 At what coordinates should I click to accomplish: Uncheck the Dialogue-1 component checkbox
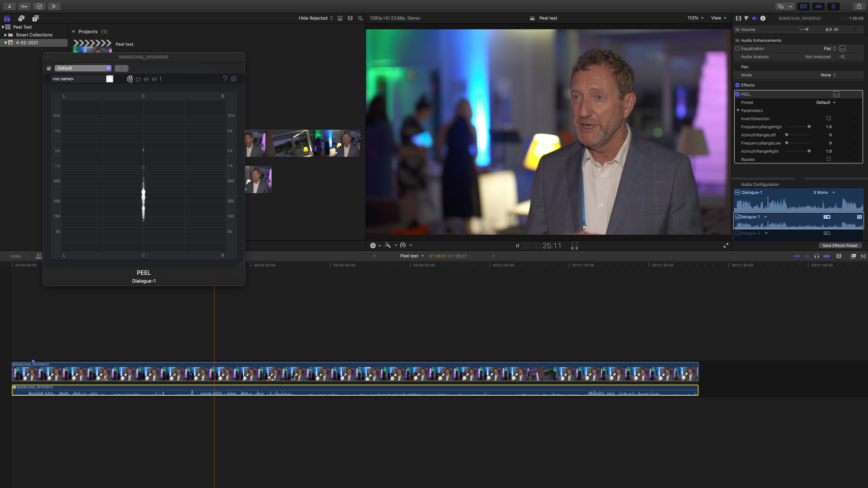click(737, 217)
